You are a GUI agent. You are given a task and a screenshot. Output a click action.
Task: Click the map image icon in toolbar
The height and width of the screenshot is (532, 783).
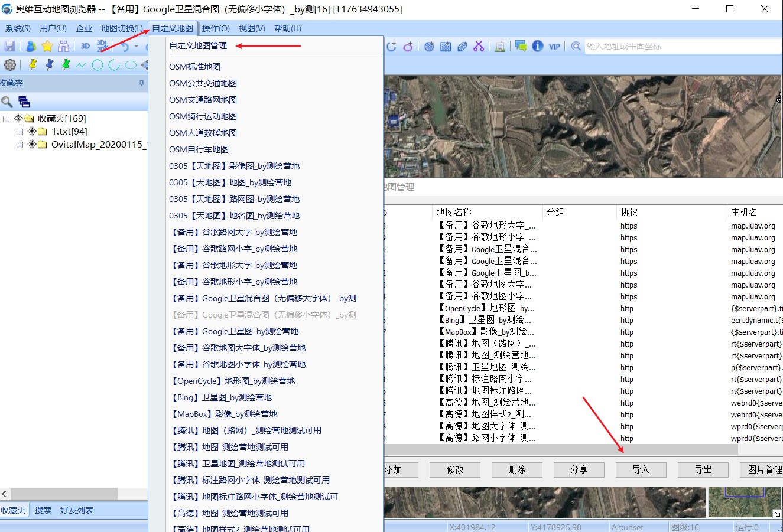click(446, 46)
